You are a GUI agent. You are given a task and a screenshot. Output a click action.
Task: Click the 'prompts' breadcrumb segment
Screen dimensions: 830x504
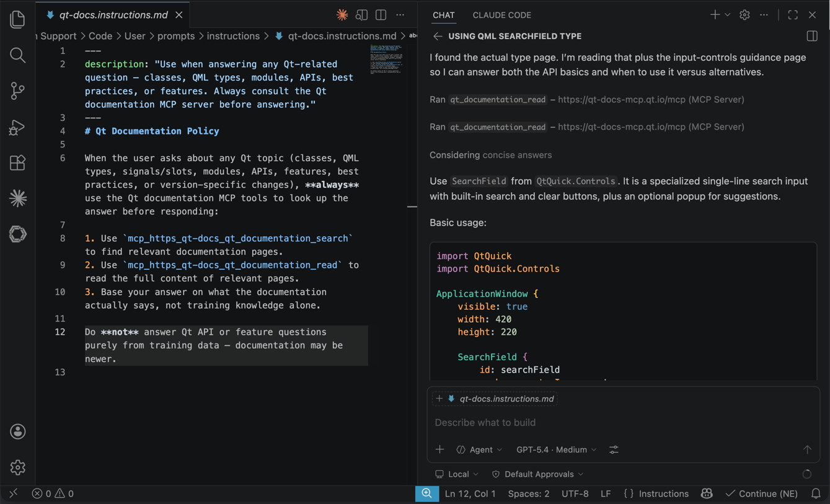(x=176, y=36)
